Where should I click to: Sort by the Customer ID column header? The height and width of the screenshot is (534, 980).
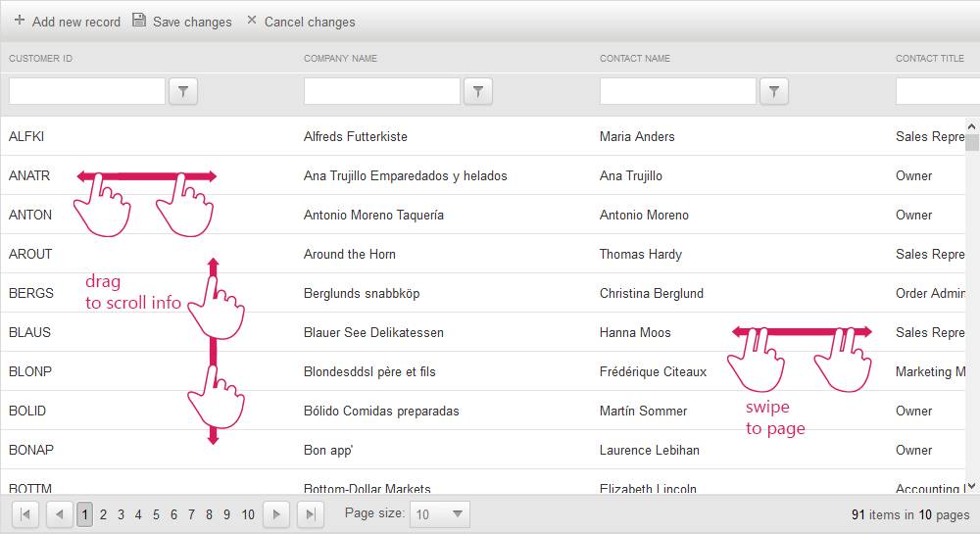41,59
